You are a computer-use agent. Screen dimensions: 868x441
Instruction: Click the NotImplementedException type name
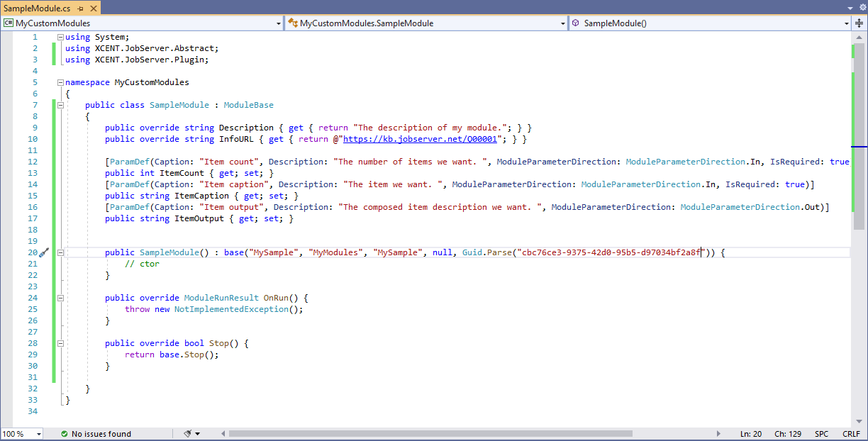(x=231, y=309)
